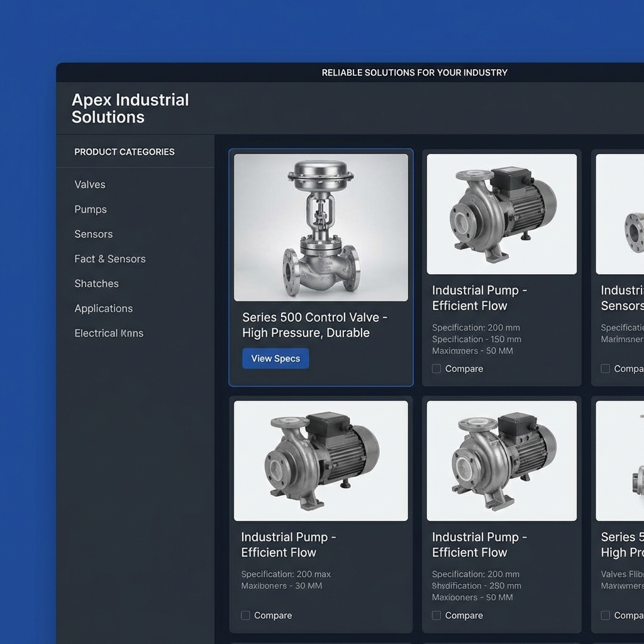Viewport: 644px width, 644px height.
Task: Open the Apex Industrial Solutions logo link
Action: click(x=130, y=108)
